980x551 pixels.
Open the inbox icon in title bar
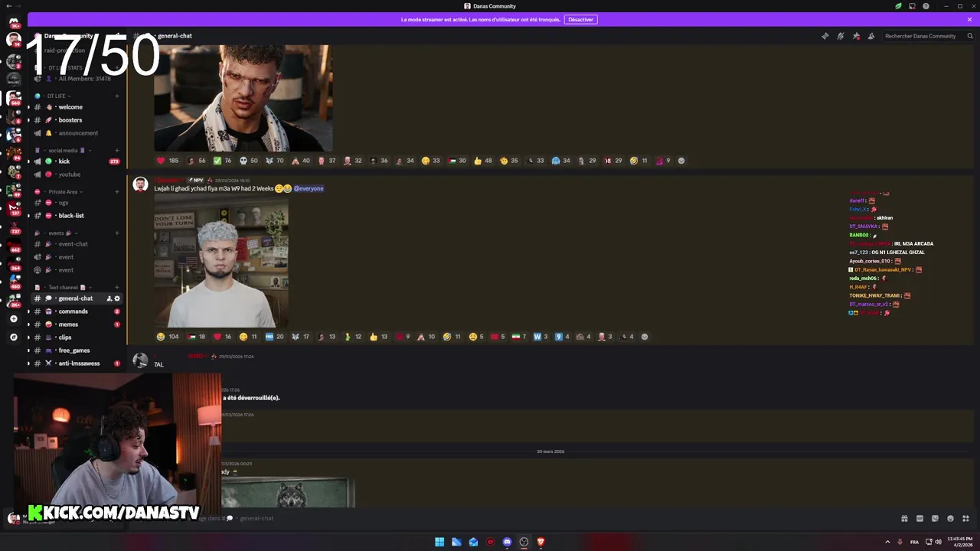tap(912, 6)
